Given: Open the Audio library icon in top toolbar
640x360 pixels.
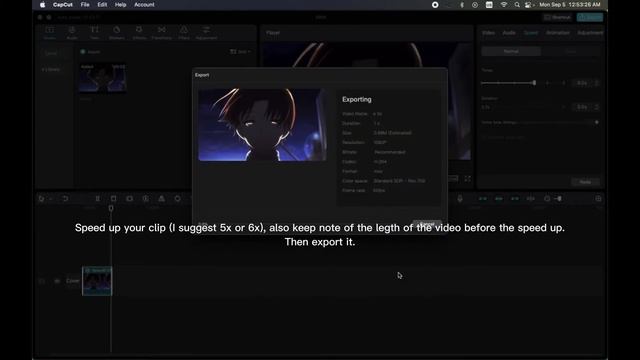Looking at the screenshot, I should tap(72, 33).
